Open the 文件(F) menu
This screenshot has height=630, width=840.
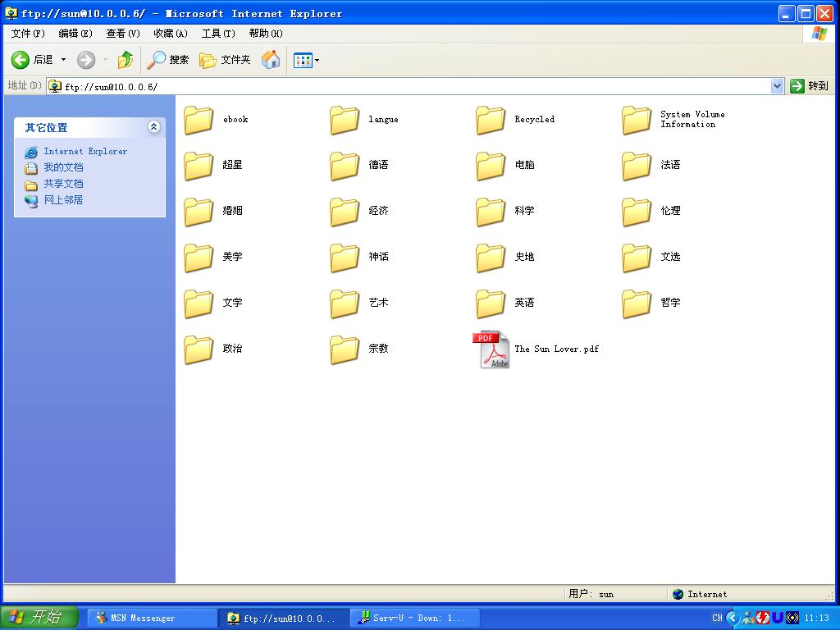28,34
